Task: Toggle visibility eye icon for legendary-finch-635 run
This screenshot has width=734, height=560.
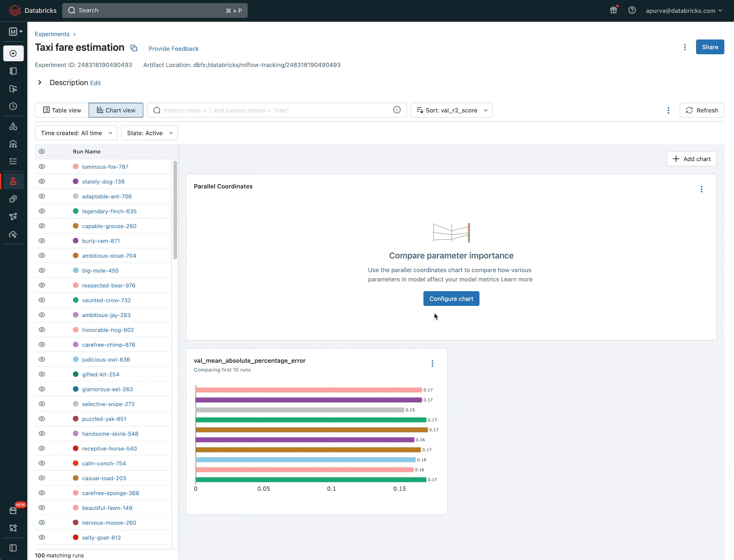Action: 42,211
